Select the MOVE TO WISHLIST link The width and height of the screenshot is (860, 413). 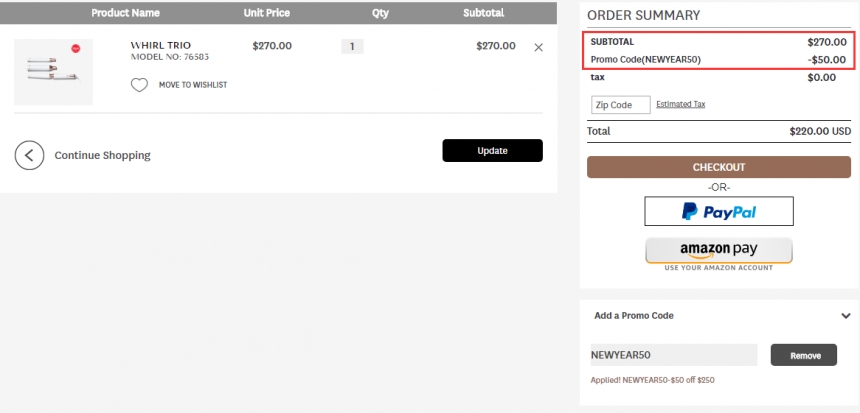pos(193,85)
